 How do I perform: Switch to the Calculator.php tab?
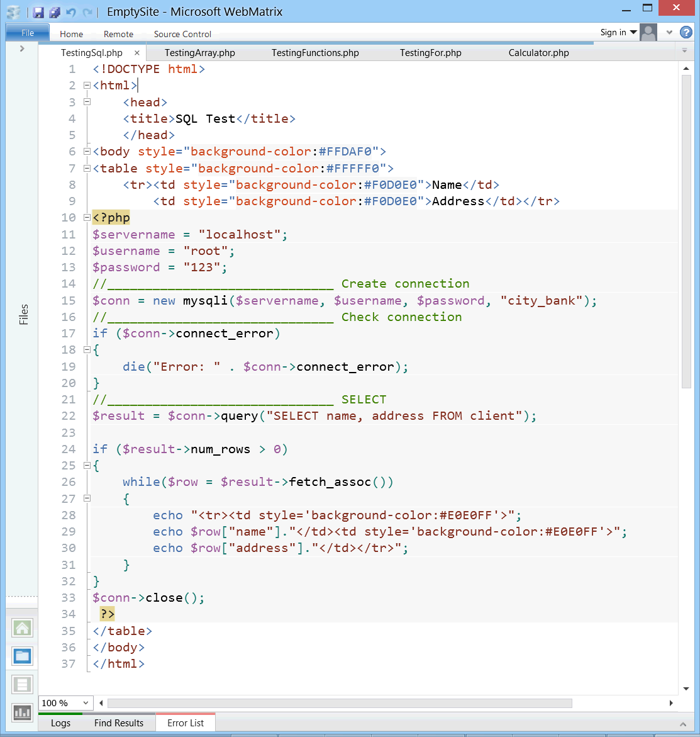pyautogui.click(x=538, y=53)
